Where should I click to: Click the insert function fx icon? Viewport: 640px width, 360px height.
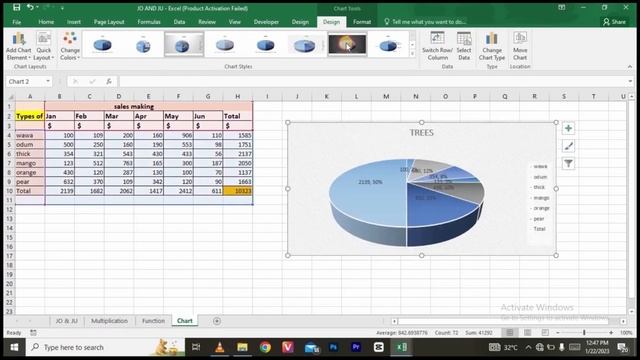coord(109,82)
